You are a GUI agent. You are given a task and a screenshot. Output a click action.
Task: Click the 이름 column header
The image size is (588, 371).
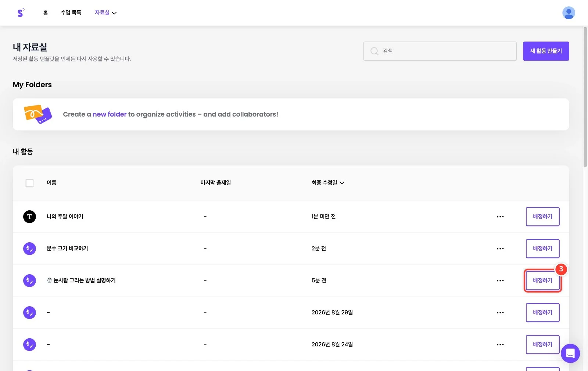pos(51,183)
